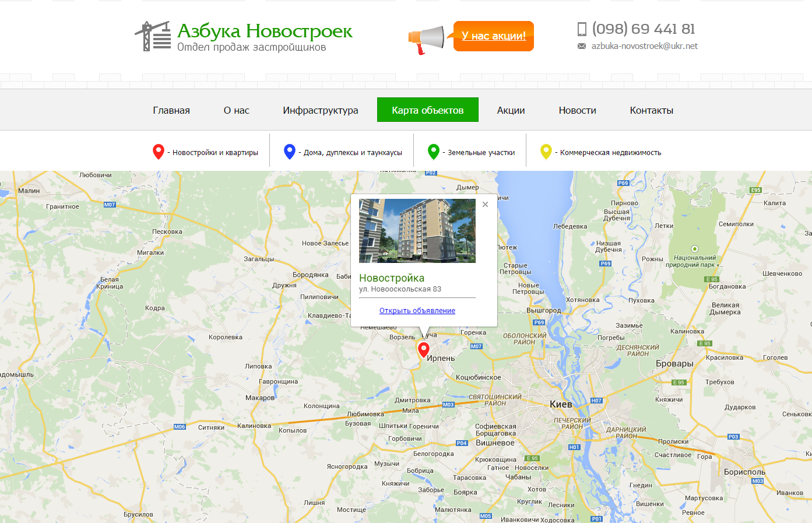Open the Акции menu item
Image resolution: width=812 pixels, height=523 pixels.
[511, 110]
